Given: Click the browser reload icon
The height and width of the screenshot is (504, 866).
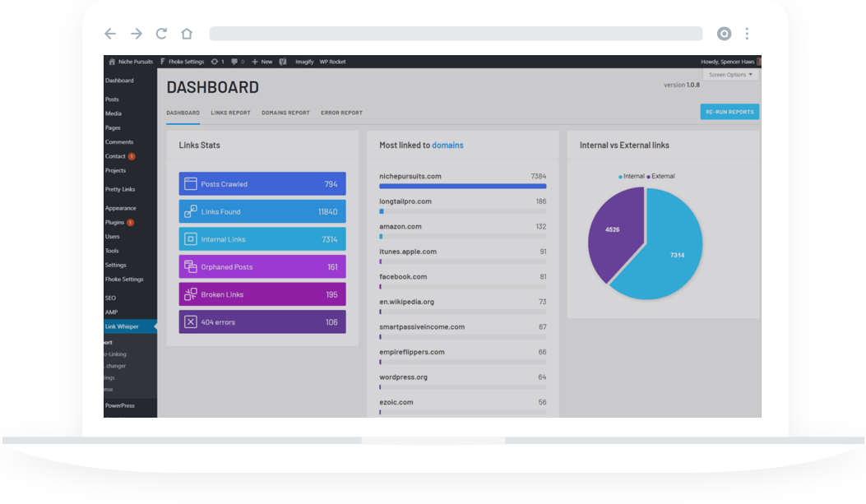Looking at the screenshot, I should (161, 34).
